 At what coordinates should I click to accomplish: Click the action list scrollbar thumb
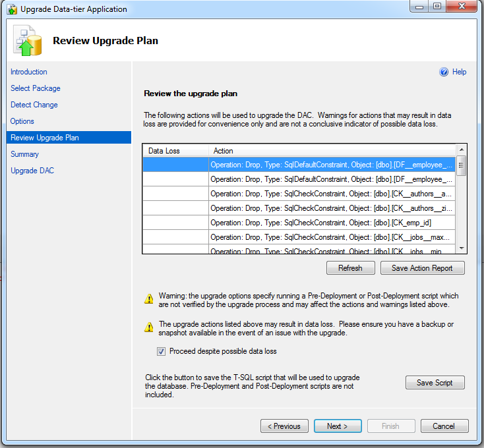461,165
